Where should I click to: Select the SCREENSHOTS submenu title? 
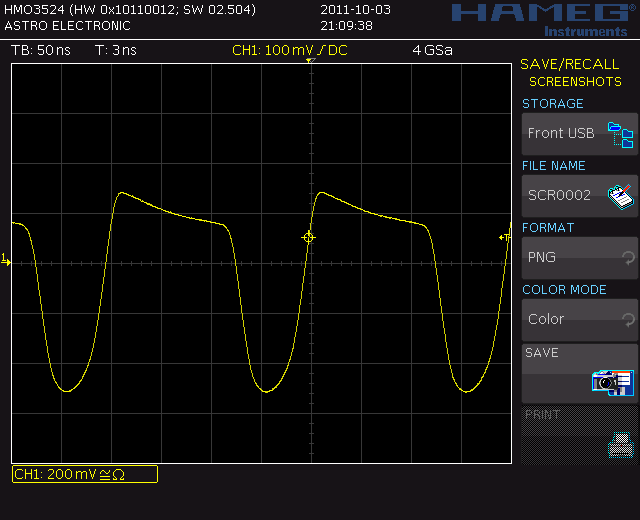pyautogui.click(x=575, y=82)
